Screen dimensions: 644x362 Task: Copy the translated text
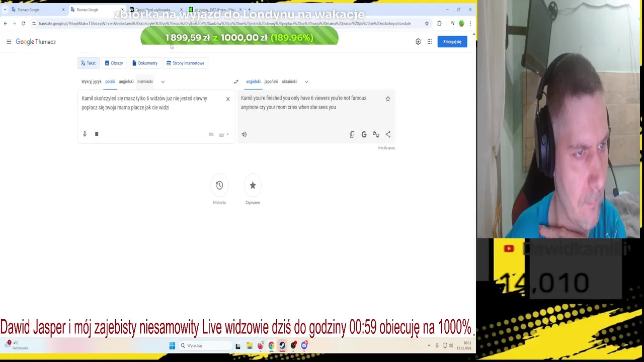coord(352,134)
